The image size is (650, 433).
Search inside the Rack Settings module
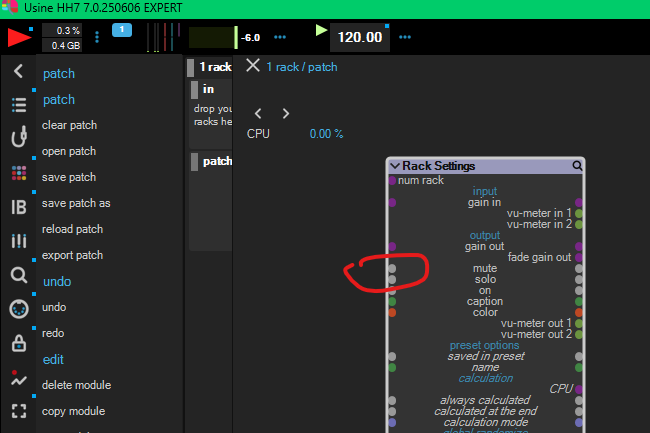(577, 166)
